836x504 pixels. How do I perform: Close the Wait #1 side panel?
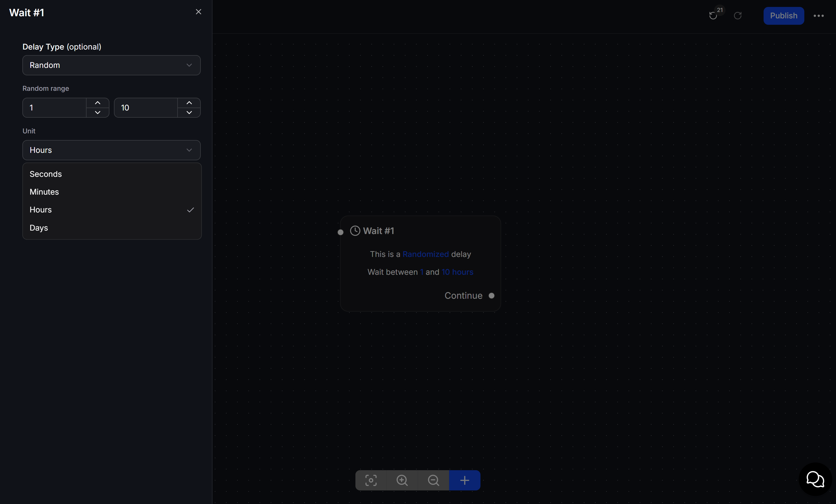(198, 12)
